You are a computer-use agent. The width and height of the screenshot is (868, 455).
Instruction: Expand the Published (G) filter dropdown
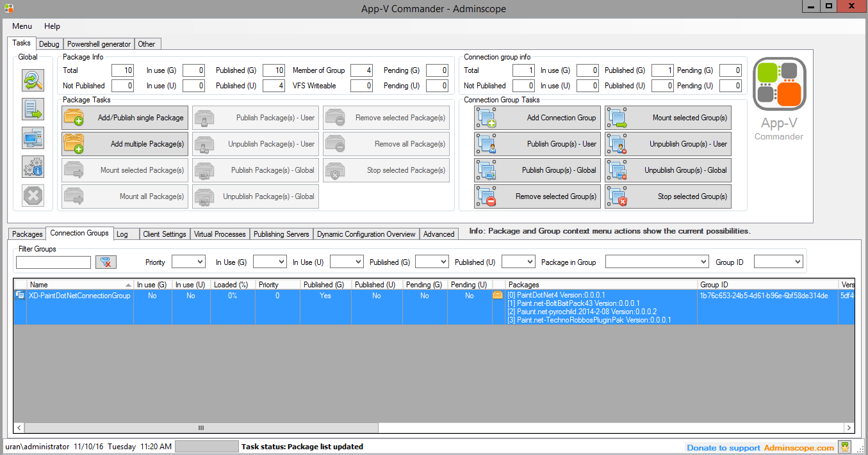(443, 262)
